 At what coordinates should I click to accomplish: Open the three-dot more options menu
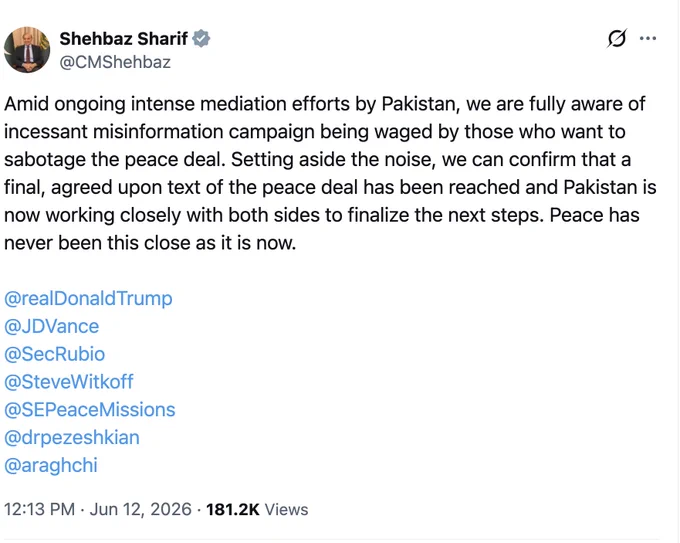pos(648,39)
